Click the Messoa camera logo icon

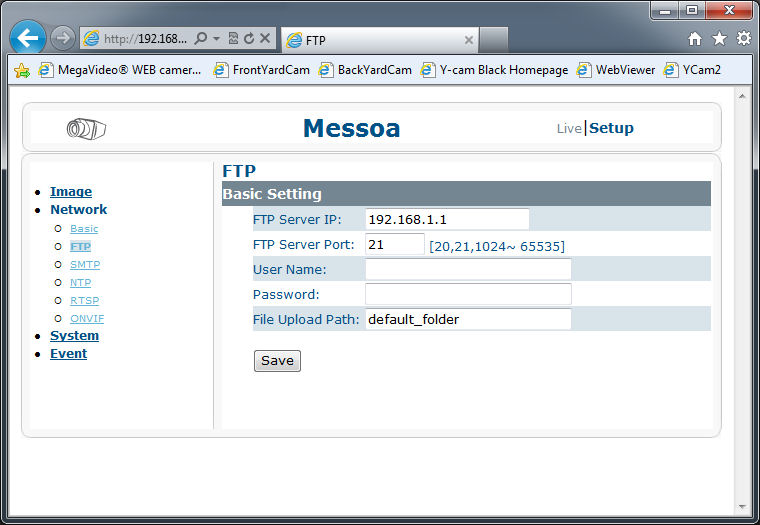(86, 128)
